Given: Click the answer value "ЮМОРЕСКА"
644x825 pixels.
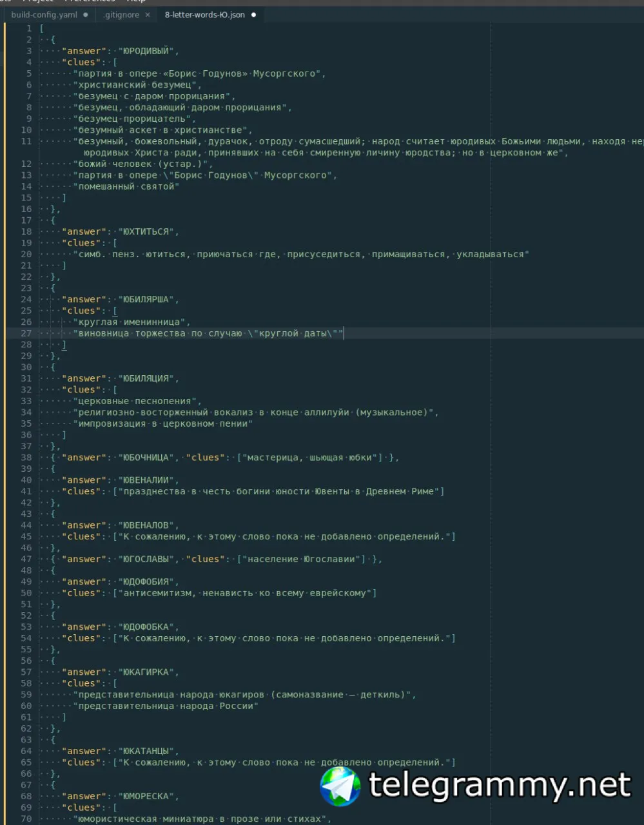Looking at the screenshot, I should (x=146, y=796).
